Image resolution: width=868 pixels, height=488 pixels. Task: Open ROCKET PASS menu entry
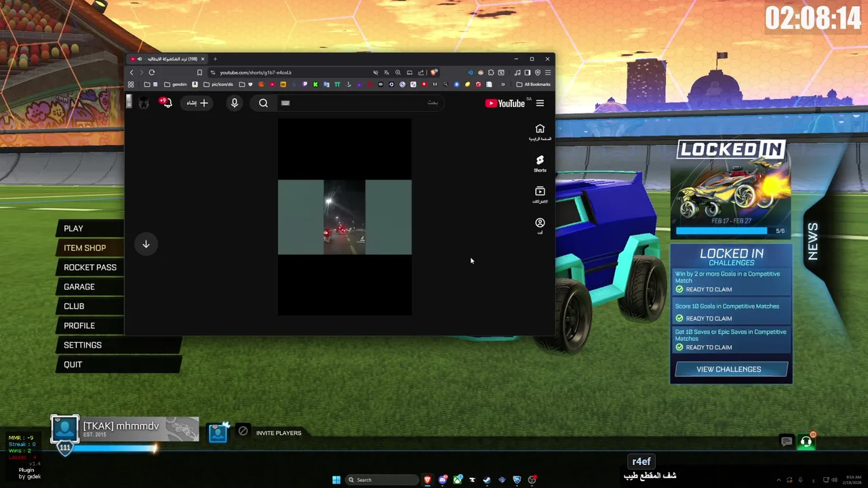point(90,267)
